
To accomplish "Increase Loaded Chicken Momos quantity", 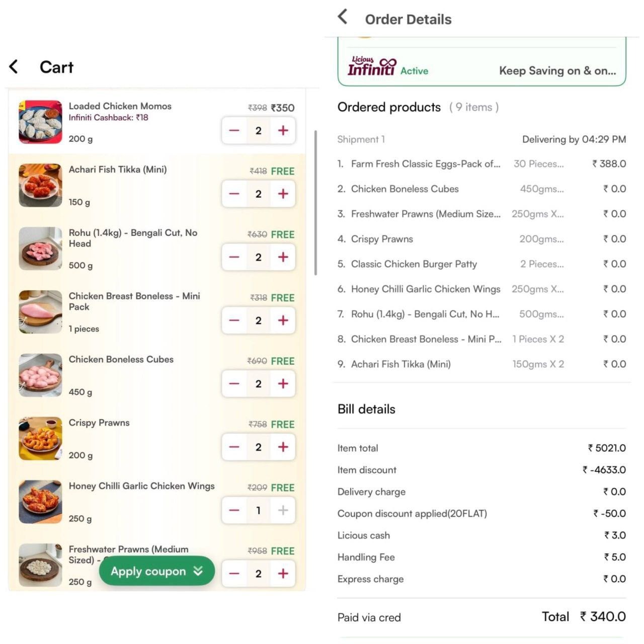I will point(283,131).
